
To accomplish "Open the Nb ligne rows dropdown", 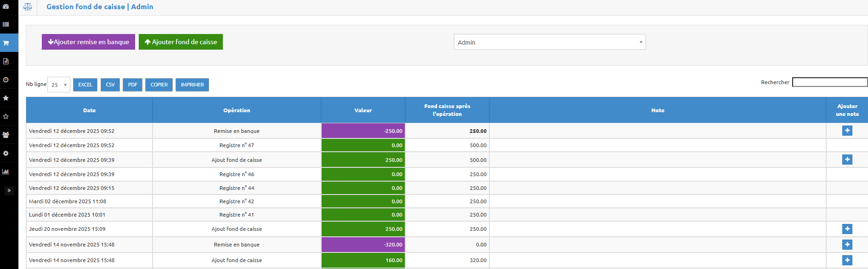I will (59, 85).
